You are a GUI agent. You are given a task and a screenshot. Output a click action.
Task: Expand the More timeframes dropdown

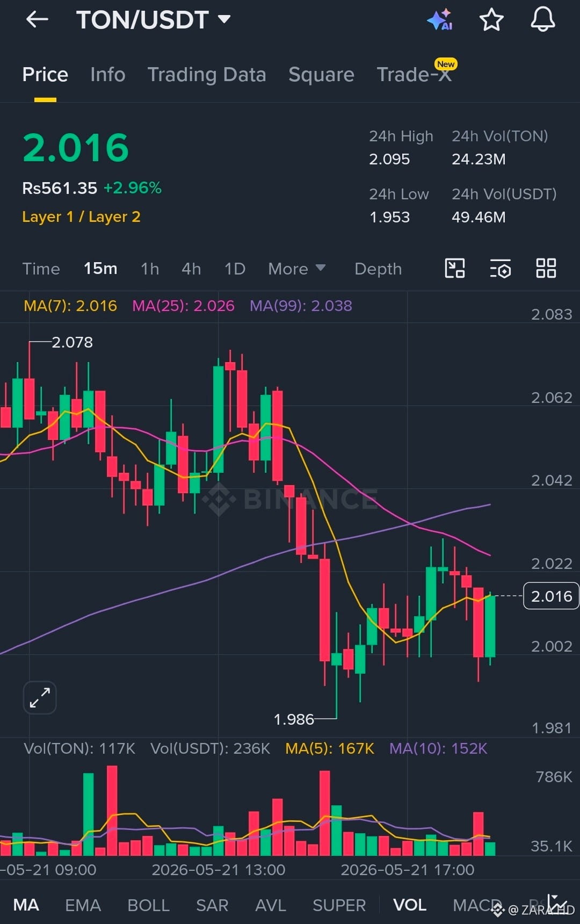(296, 269)
